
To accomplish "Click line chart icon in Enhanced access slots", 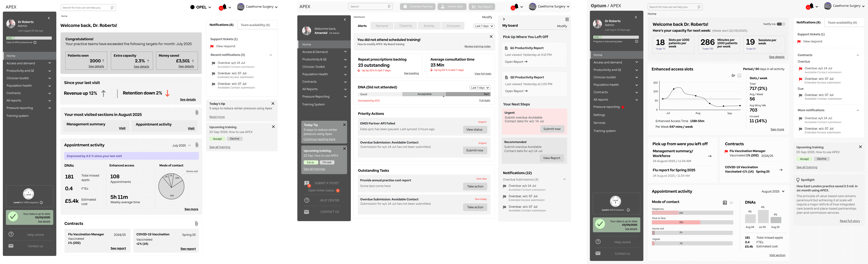I will click(733, 76).
